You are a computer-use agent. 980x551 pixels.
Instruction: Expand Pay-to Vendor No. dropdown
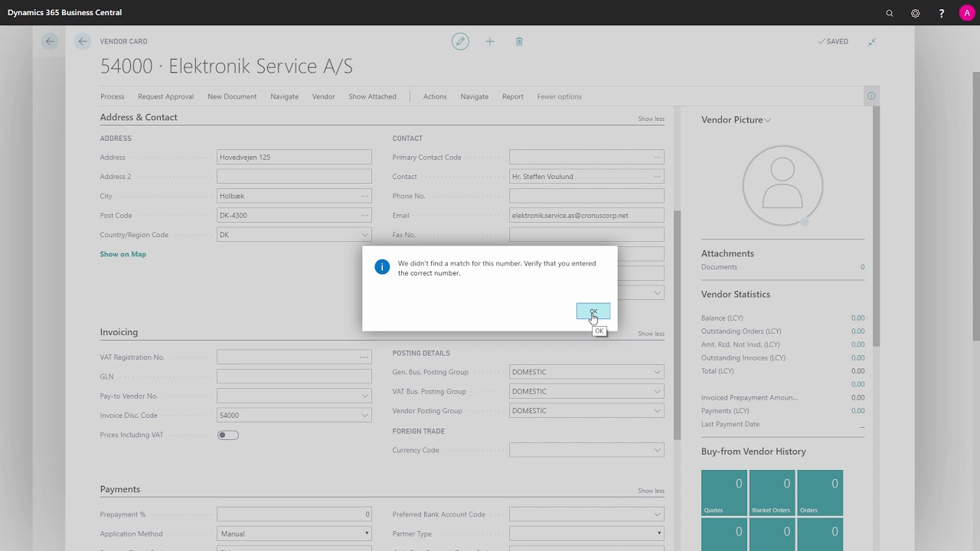tap(364, 396)
